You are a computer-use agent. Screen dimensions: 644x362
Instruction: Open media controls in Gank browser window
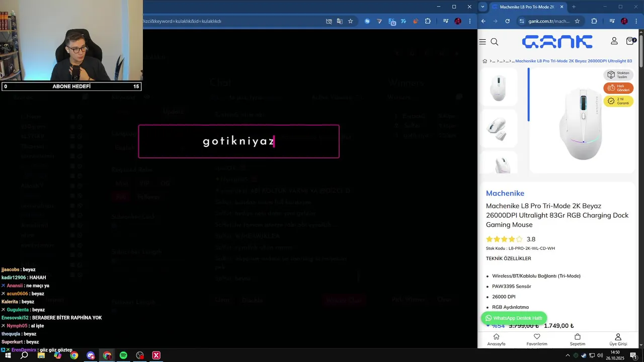pos(612,21)
